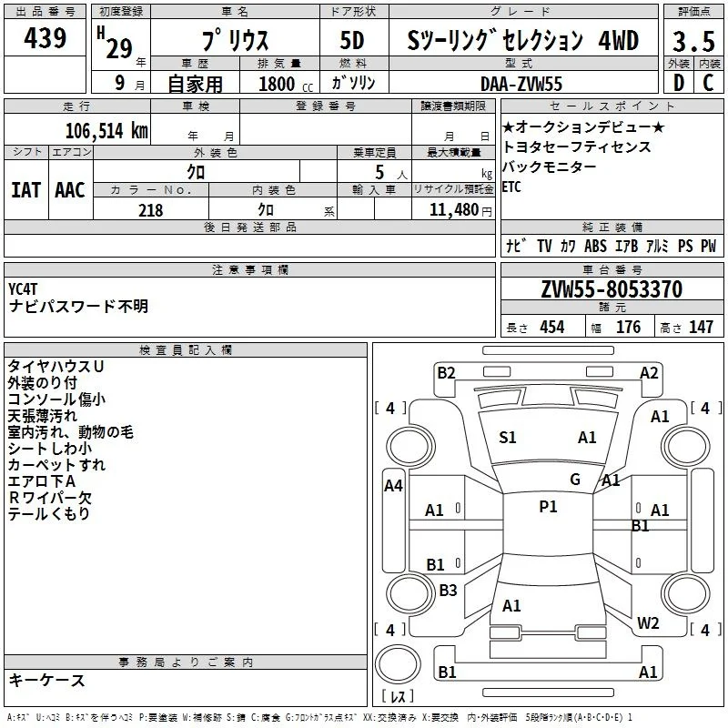Select the B3 dent mark near rear wheel
The height and width of the screenshot is (728, 728).
click(x=448, y=590)
